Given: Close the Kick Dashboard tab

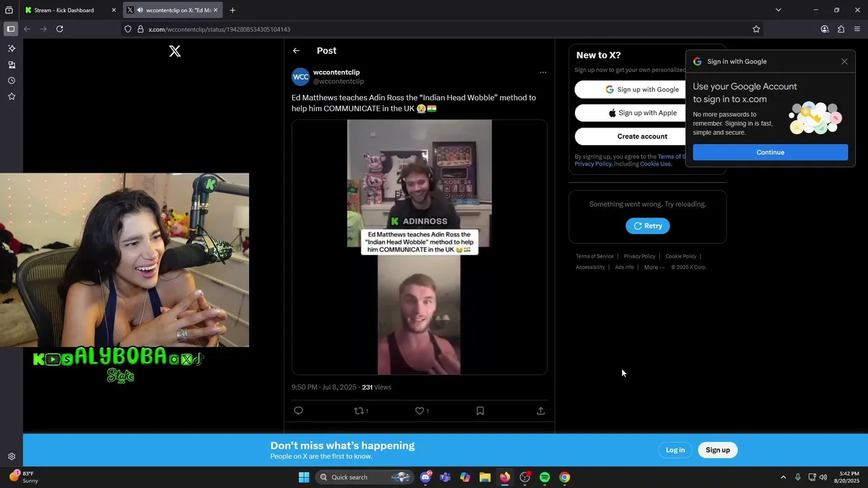Looking at the screenshot, I should [x=114, y=10].
